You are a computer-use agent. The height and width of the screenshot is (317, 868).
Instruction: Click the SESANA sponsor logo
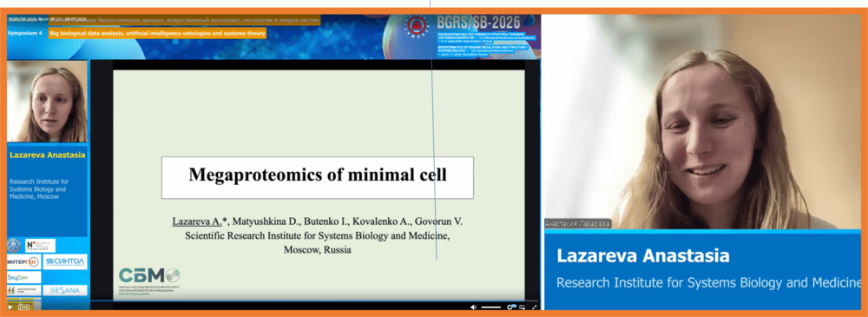pyautogui.click(x=65, y=290)
